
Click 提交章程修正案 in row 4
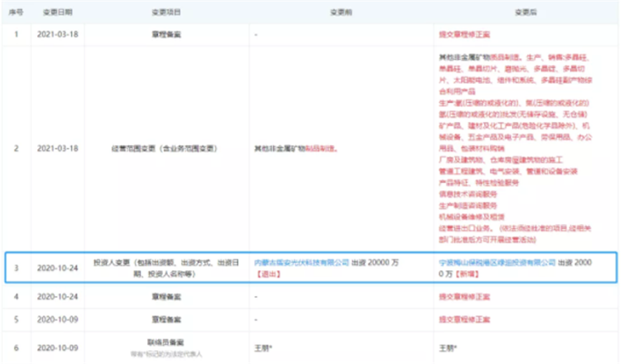pyautogui.click(x=463, y=297)
